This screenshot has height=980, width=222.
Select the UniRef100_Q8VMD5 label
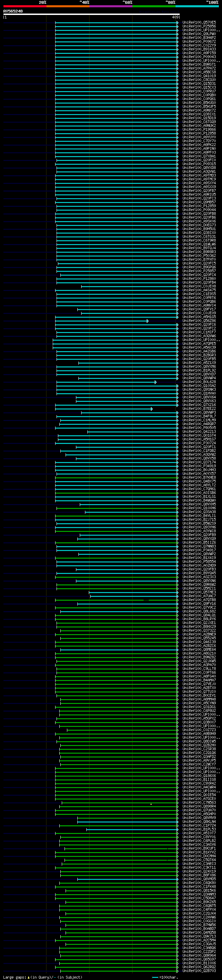[199, 879]
